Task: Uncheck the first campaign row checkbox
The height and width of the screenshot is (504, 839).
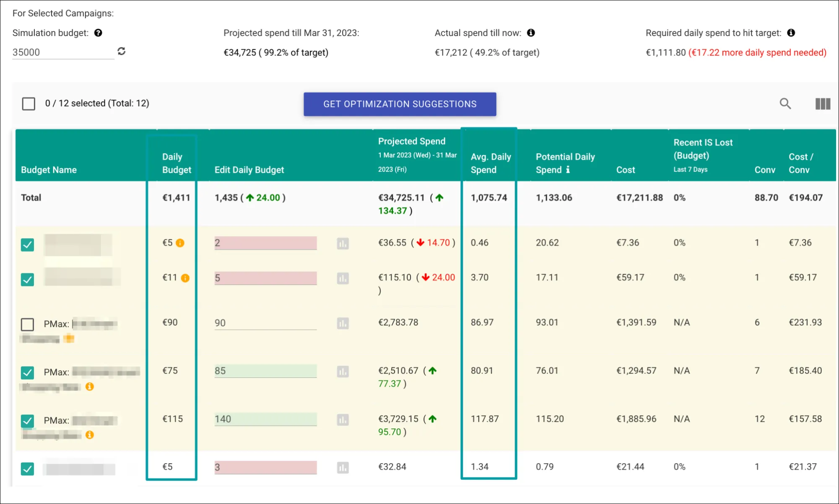Action: tap(28, 244)
